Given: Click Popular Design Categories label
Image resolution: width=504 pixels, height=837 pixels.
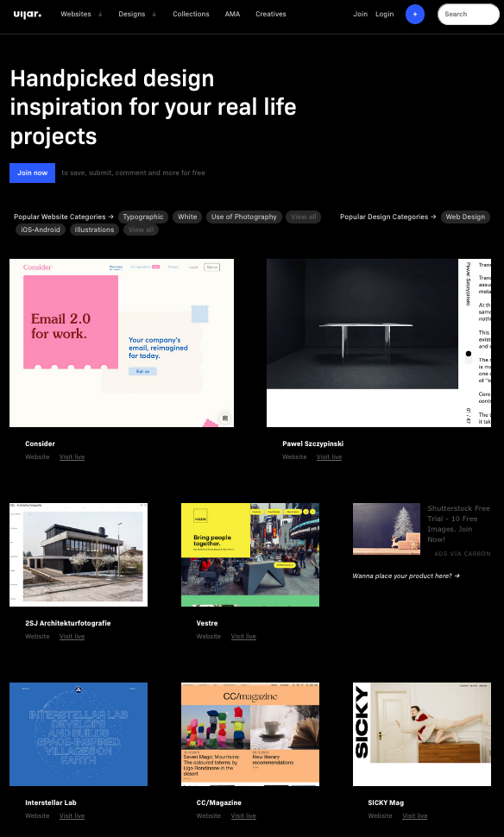Looking at the screenshot, I should [388, 217].
